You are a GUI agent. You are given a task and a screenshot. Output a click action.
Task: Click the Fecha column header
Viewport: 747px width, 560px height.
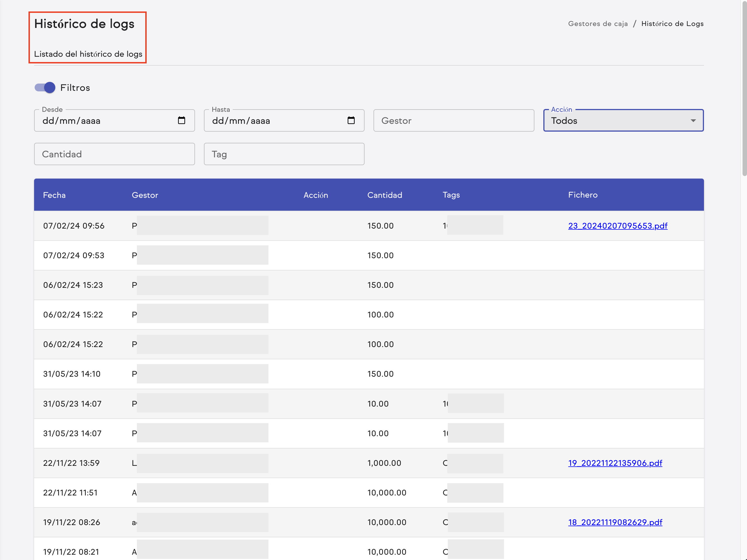pos(54,195)
